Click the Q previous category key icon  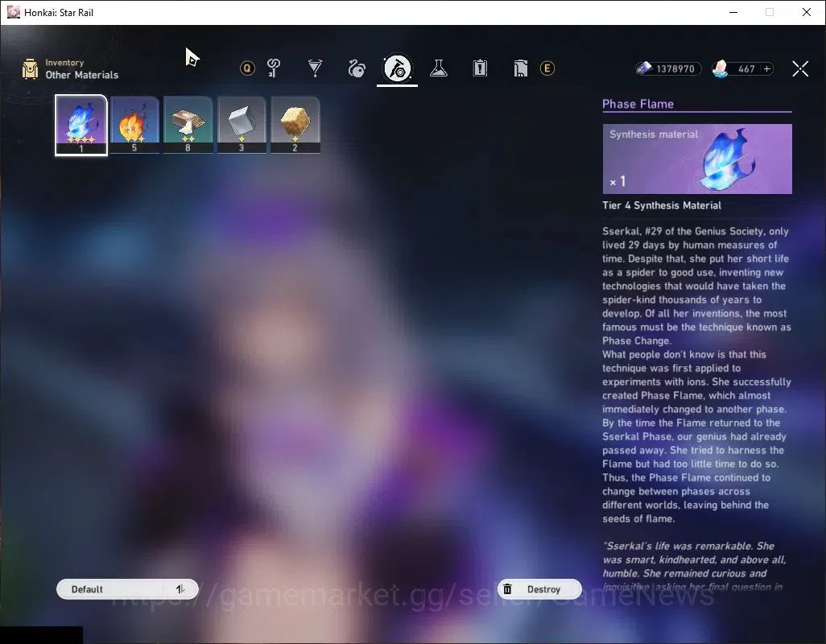[x=247, y=68]
